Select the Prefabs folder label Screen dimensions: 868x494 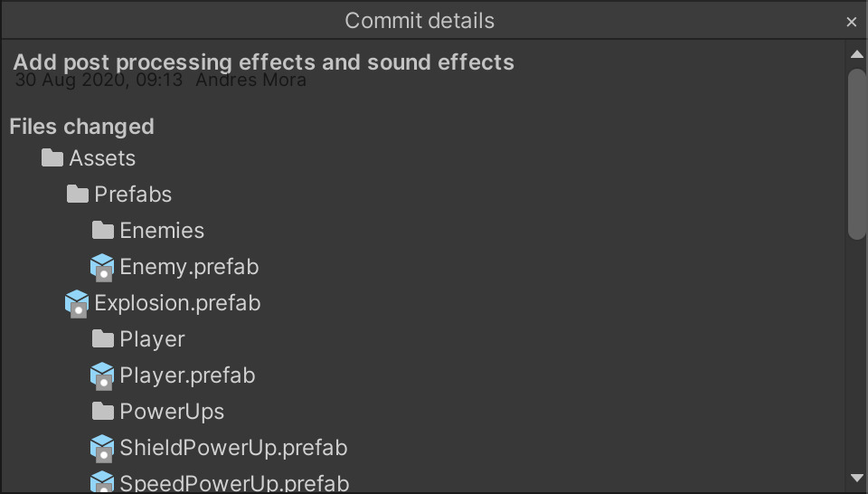pyautogui.click(x=133, y=195)
